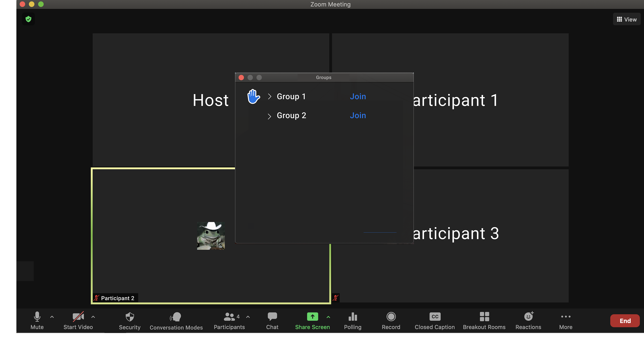Join Group 1

(x=358, y=96)
